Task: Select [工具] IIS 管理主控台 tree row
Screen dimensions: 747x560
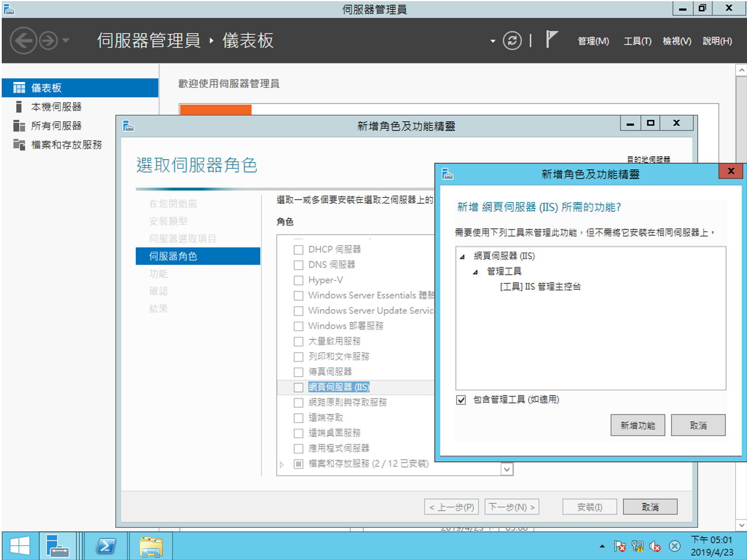Action: pyautogui.click(x=540, y=287)
